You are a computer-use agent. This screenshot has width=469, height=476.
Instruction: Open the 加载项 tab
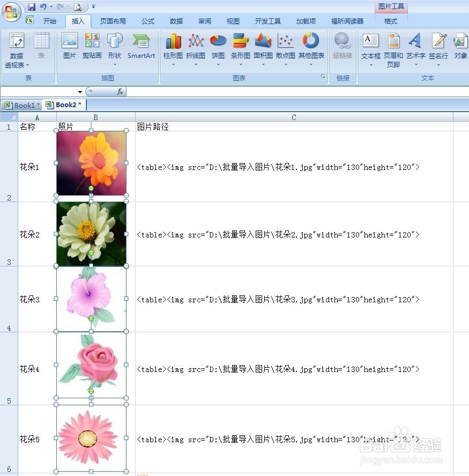coord(306,21)
